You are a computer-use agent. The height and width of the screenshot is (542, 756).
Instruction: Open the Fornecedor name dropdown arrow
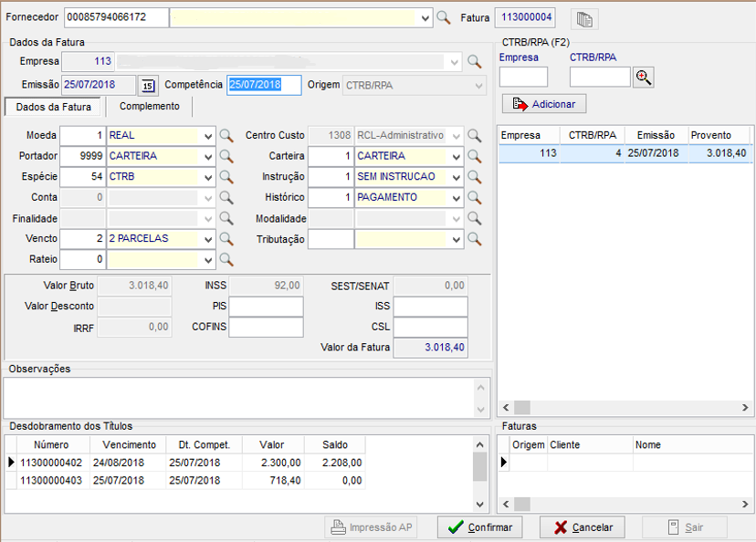[x=425, y=17]
